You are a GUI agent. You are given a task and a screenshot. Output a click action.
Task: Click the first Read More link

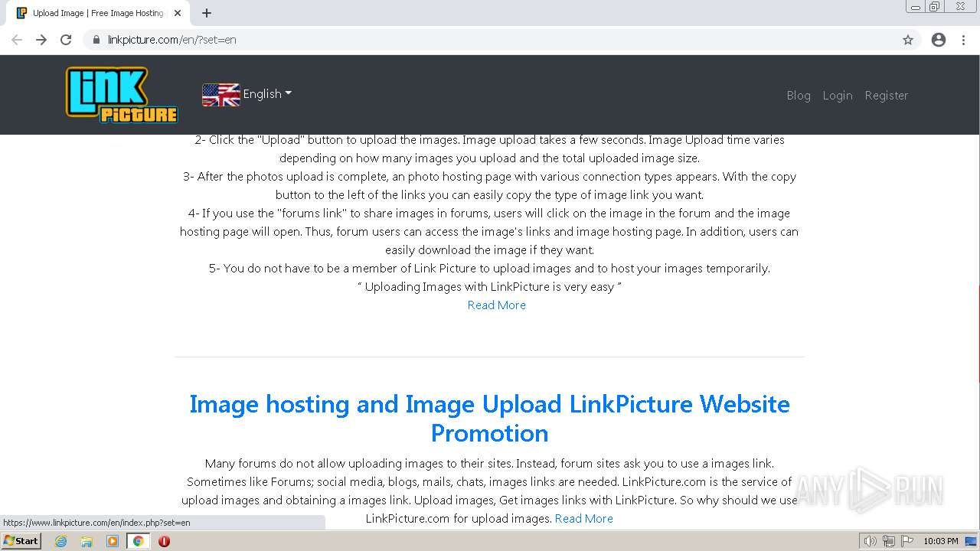coord(496,305)
